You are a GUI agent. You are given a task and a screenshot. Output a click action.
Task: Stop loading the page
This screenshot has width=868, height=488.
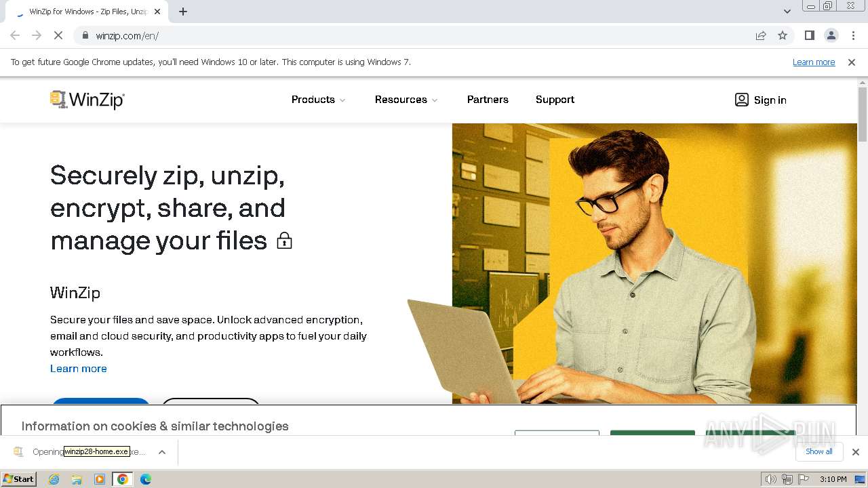[58, 35]
